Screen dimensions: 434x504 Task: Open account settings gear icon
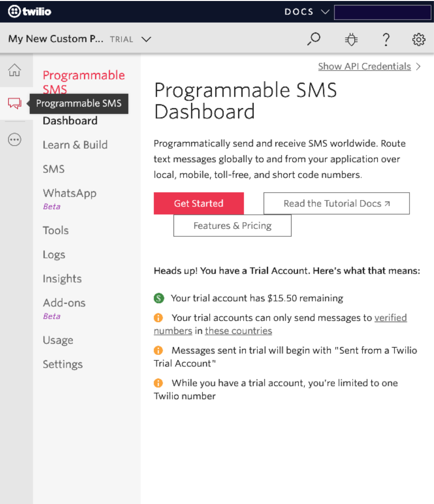click(x=419, y=39)
